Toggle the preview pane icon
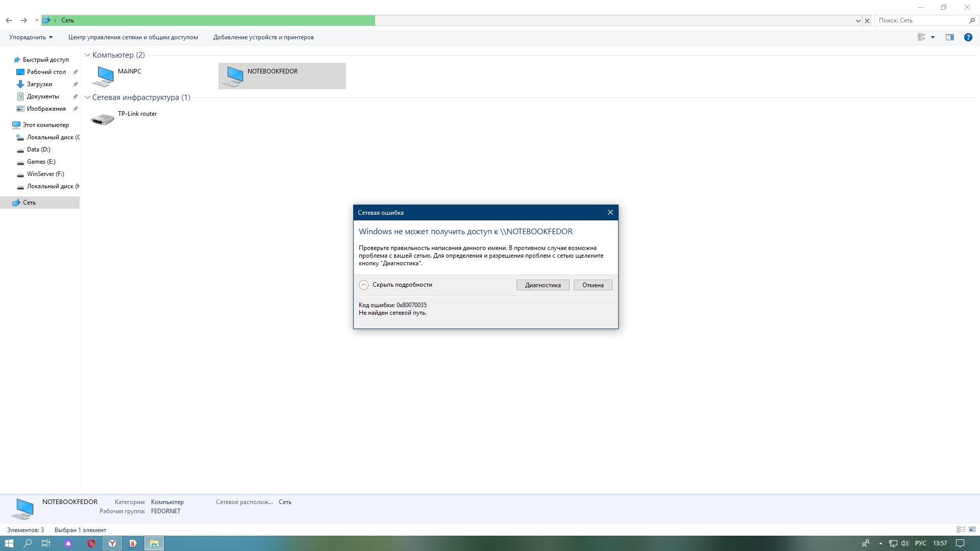This screenshot has height=551, width=980. click(950, 37)
